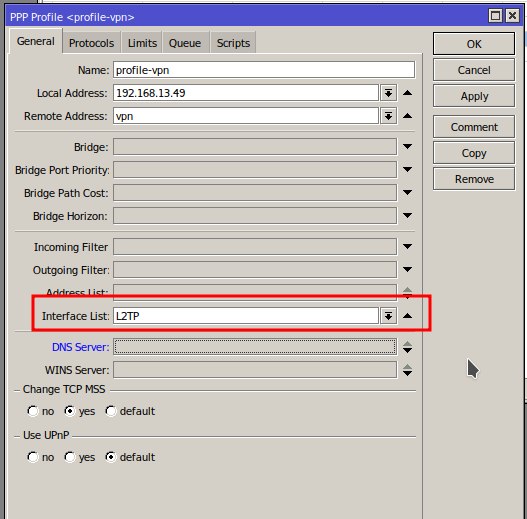
Task: Collapse the Remote Address field arrow
Action: [x=407, y=116]
